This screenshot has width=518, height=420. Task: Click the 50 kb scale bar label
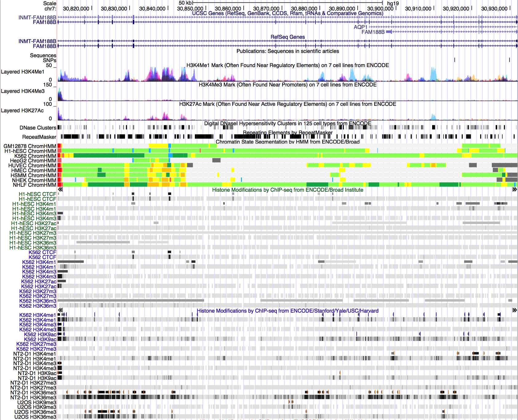(185, 3)
